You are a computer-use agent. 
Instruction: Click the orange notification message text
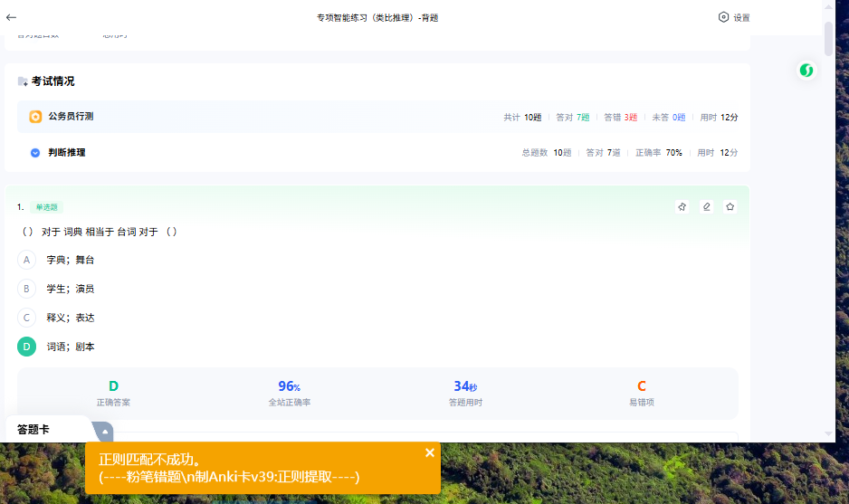(x=229, y=468)
